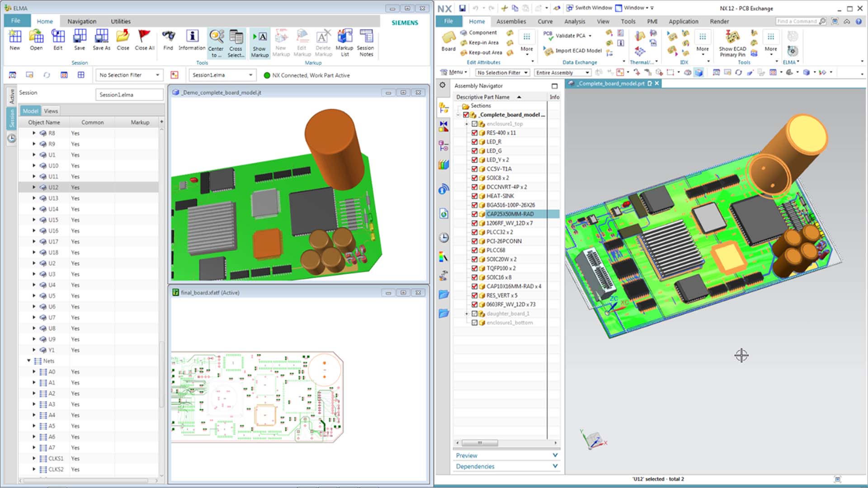Switch to the Analysis ribbon tab
Screen dimensions: 868x488
[x=574, y=21]
